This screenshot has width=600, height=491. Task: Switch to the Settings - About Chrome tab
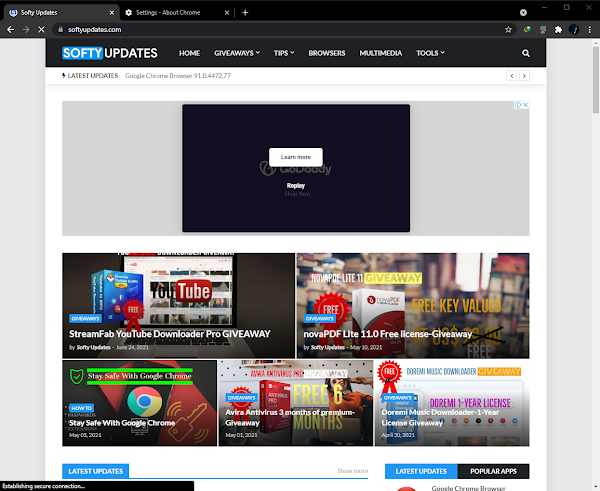coord(178,13)
